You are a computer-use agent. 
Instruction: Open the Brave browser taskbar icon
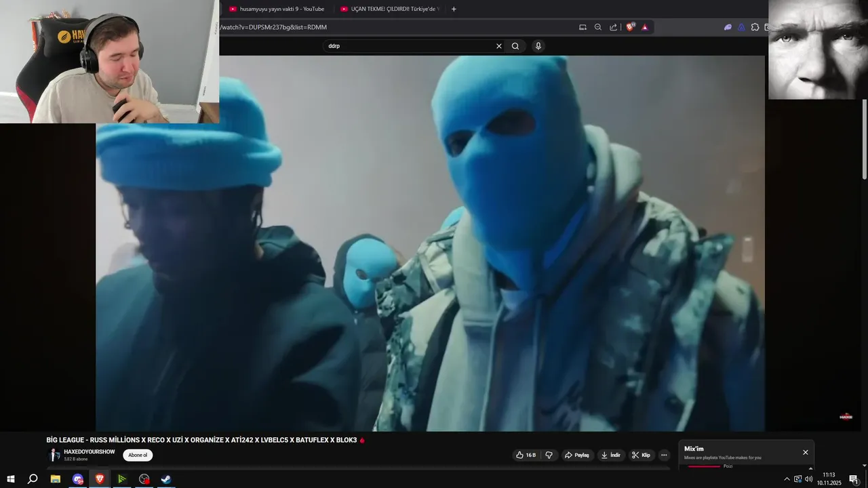[x=100, y=479]
